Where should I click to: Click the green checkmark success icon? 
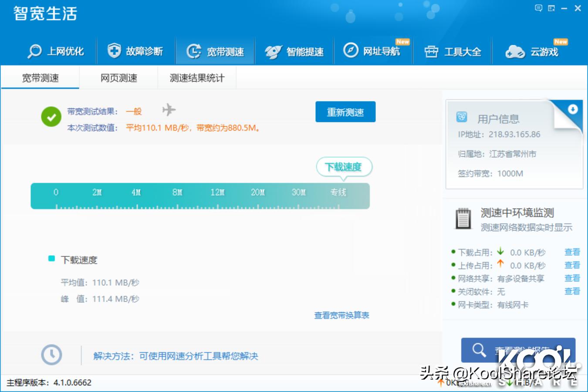51,117
